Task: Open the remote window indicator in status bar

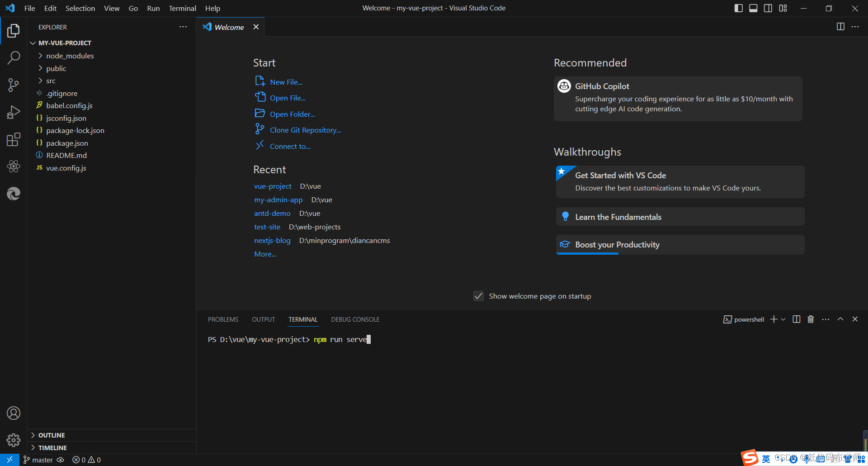Action: coord(9,460)
